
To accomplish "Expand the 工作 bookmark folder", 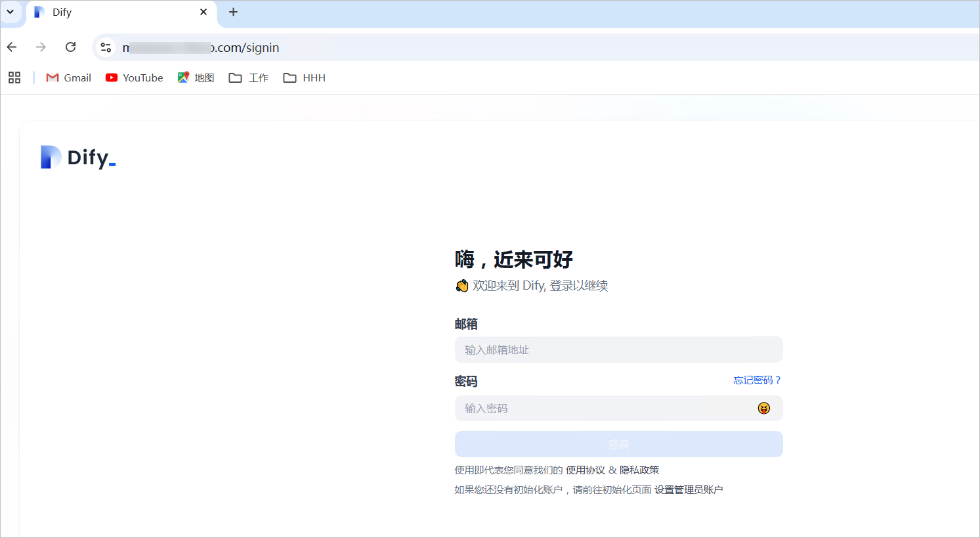I will coord(249,78).
